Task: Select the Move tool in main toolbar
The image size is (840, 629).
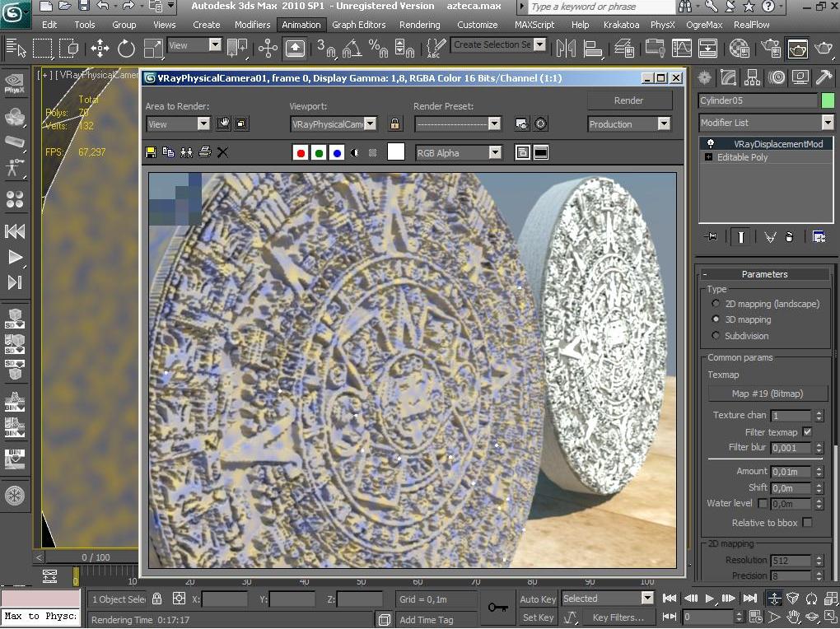Action: click(100, 49)
